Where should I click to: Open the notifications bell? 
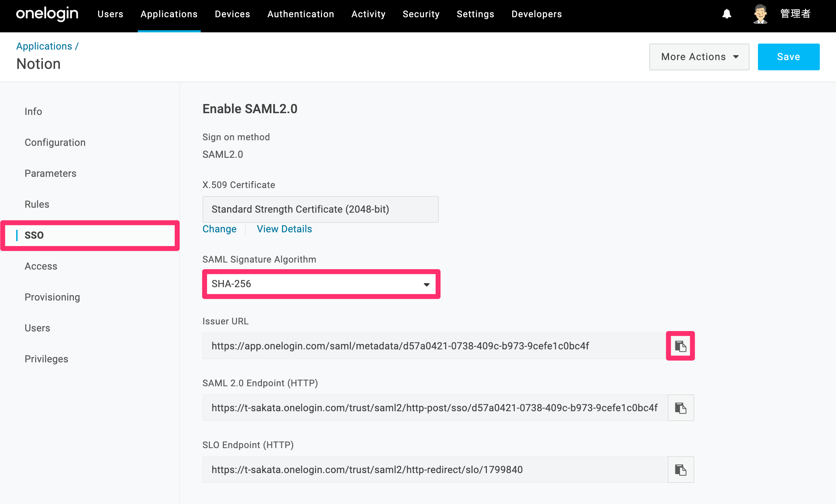coord(727,14)
